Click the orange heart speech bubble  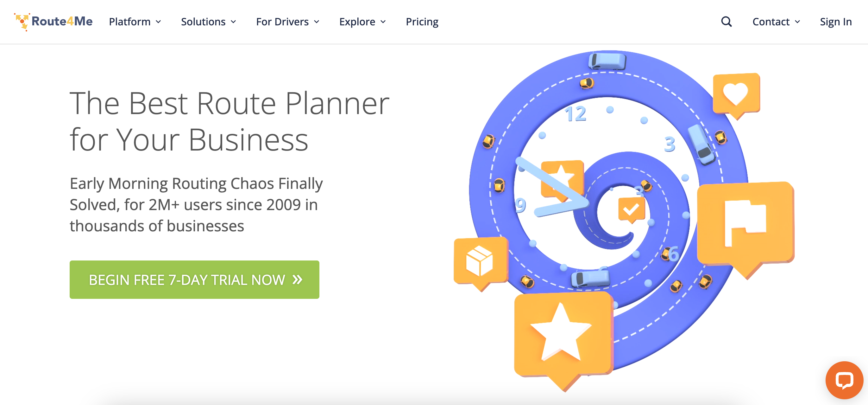(x=736, y=94)
